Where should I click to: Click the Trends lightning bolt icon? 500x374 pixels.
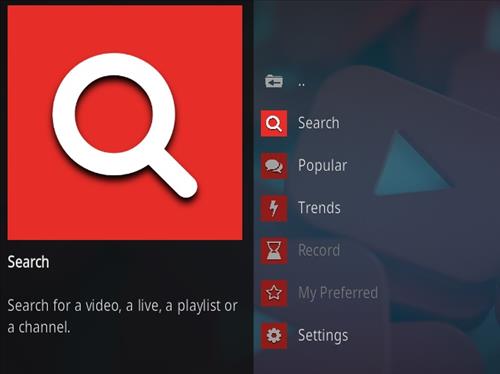click(274, 208)
